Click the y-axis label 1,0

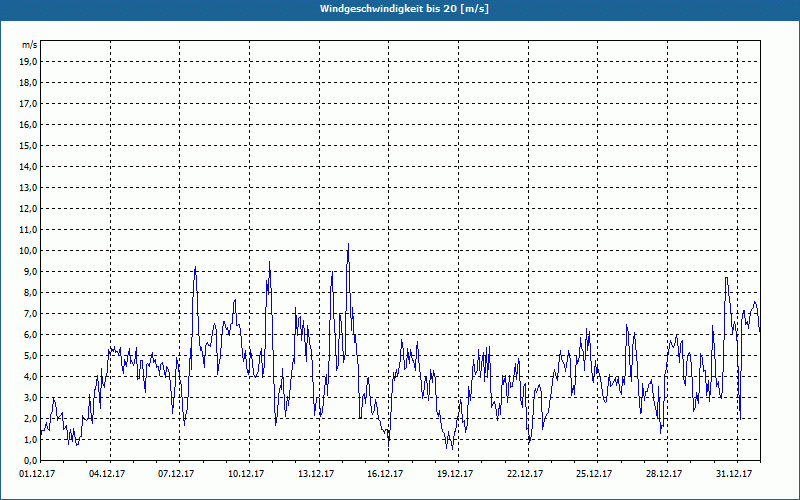pyautogui.click(x=30, y=439)
